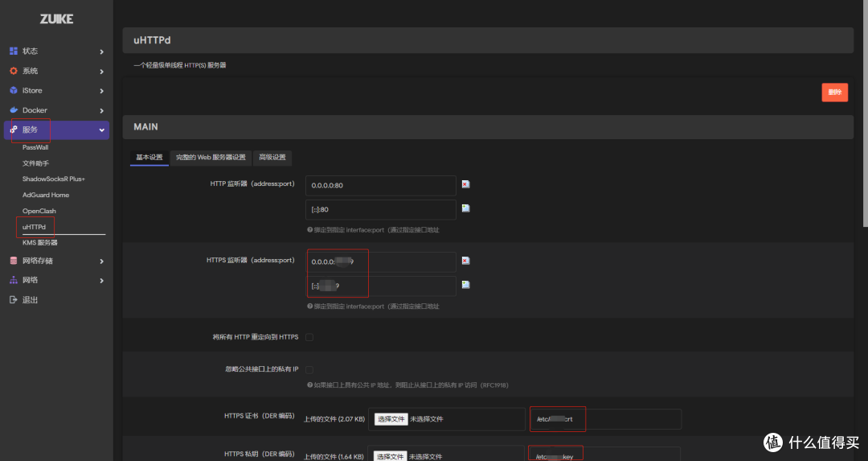
Task: Switch to the 完整的 Web 服务器设置 tab
Action: click(211, 158)
